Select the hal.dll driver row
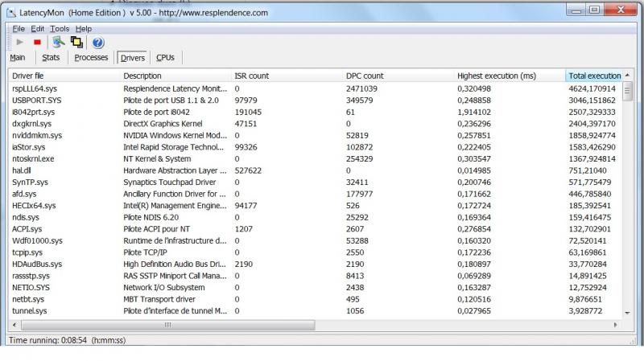 click(x=316, y=170)
